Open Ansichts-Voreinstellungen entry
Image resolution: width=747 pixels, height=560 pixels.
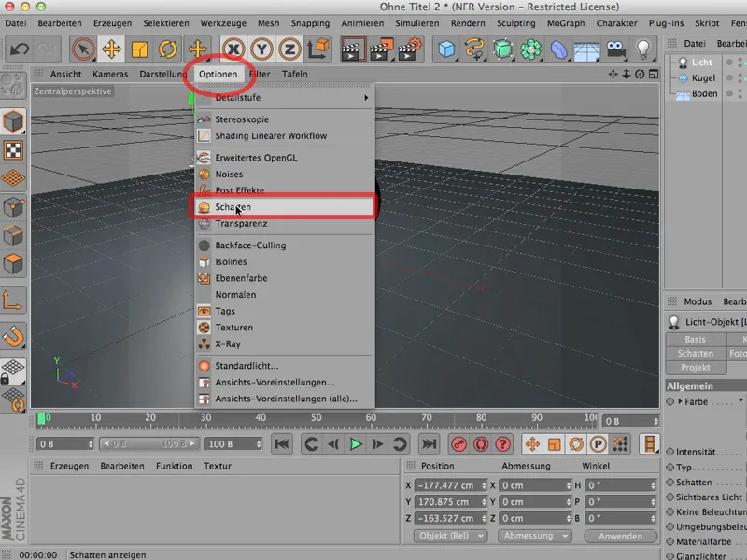pyautogui.click(x=284, y=383)
